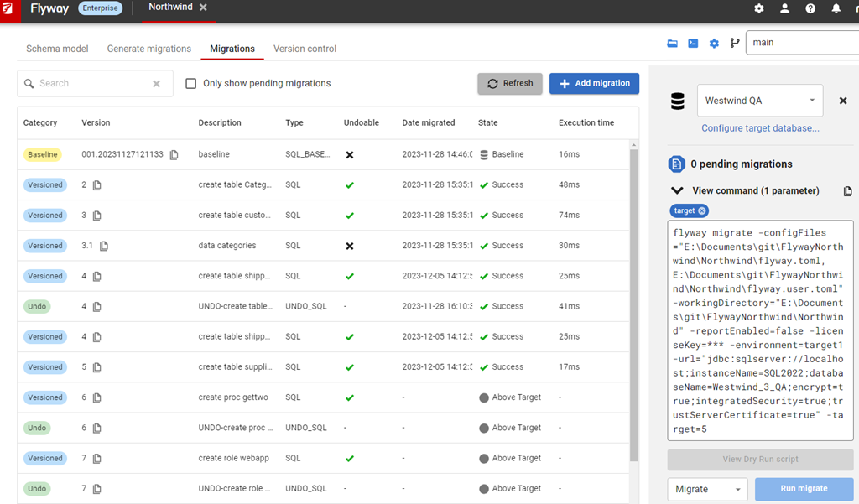Open the Migrate action dropdown
This screenshot has width=859, height=504.
706,489
